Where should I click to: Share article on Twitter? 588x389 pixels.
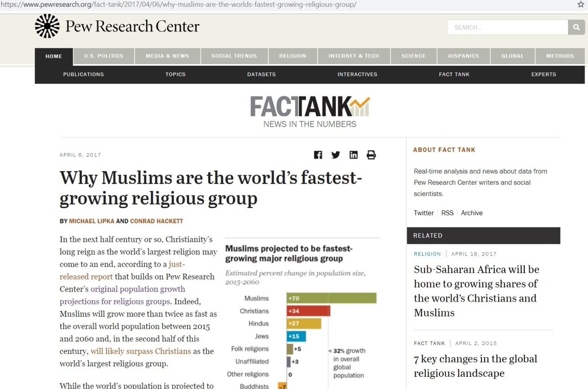tap(336, 155)
